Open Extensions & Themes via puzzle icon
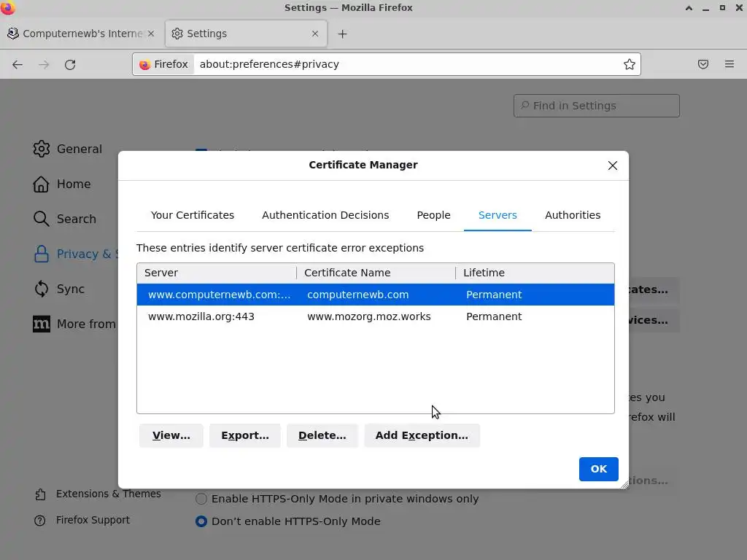Screen dimensions: 747x560 41,494
